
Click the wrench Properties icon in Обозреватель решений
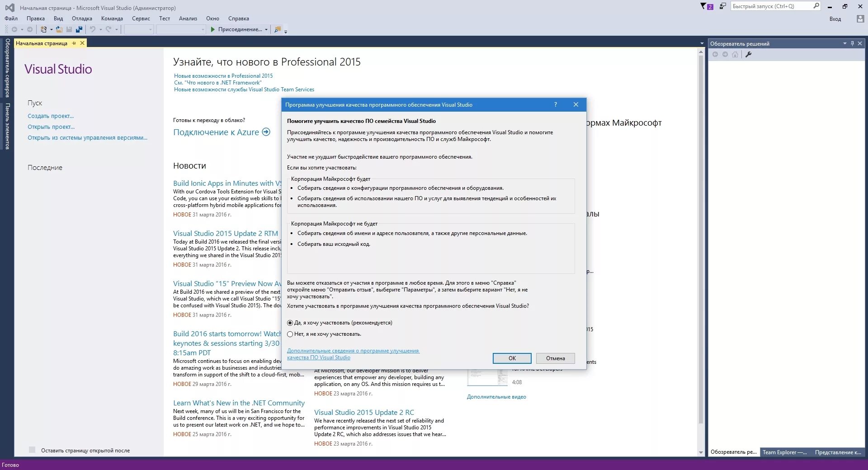tap(749, 55)
